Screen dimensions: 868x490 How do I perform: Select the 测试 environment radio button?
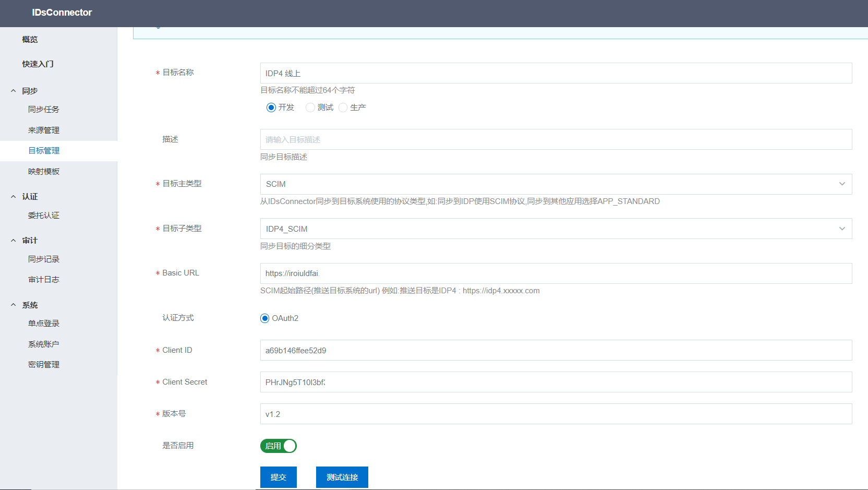coord(310,107)
